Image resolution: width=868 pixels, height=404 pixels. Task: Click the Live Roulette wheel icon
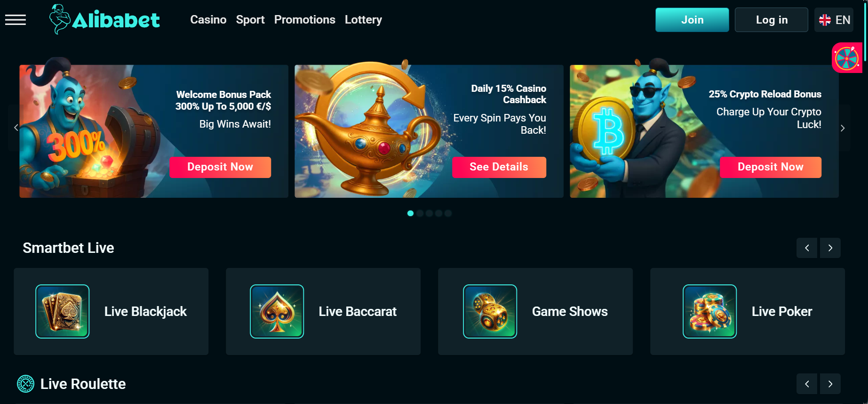click(x=26, y=384)
